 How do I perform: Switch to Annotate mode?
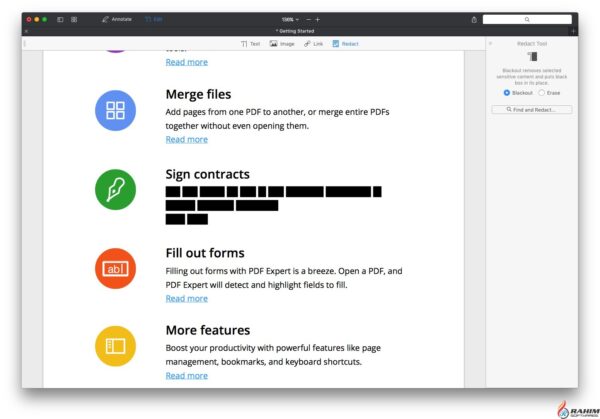coord(117,19)
